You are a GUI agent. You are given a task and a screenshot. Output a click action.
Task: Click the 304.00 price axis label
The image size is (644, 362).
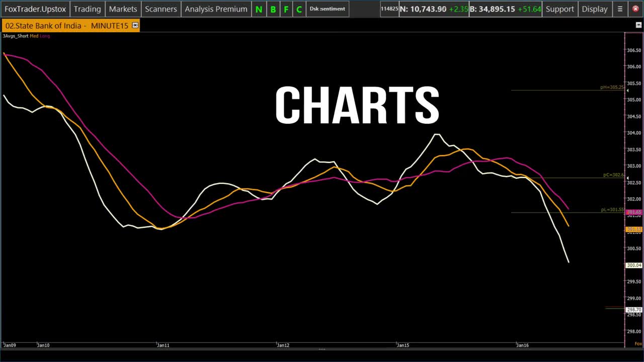click(634, 133)
